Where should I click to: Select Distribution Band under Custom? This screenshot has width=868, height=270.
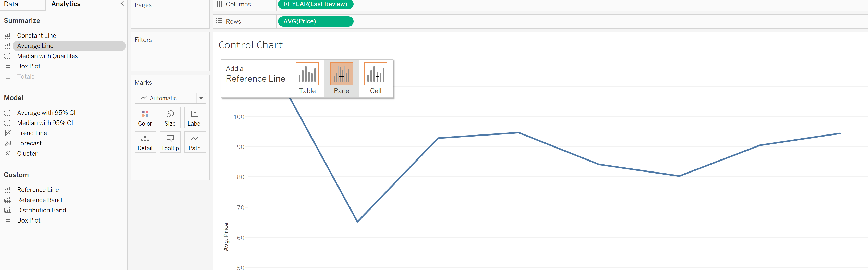point(42,210)
